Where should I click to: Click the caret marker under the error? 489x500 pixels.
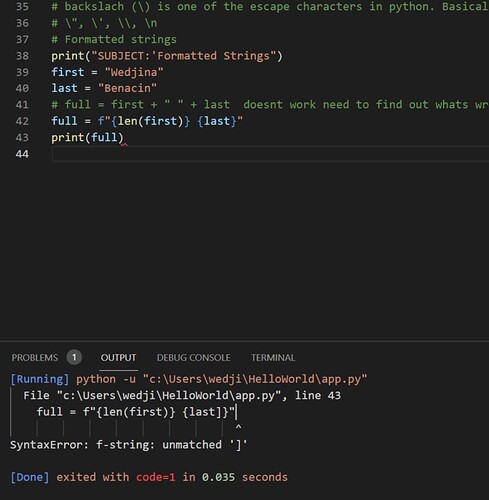tap(238, 427)
